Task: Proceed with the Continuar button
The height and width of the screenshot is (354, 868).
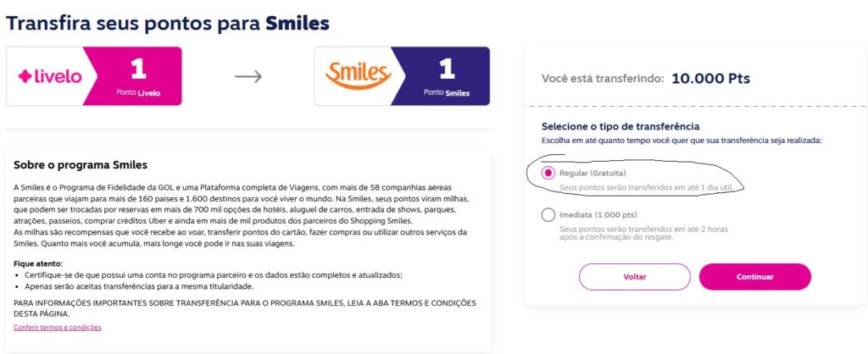Action: 755,277
